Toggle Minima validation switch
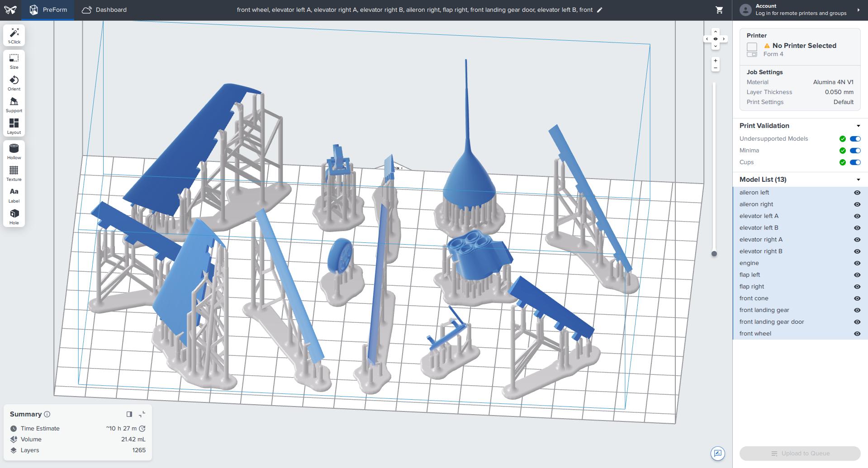This screenshot has height=468, width=868. (855, 151)
